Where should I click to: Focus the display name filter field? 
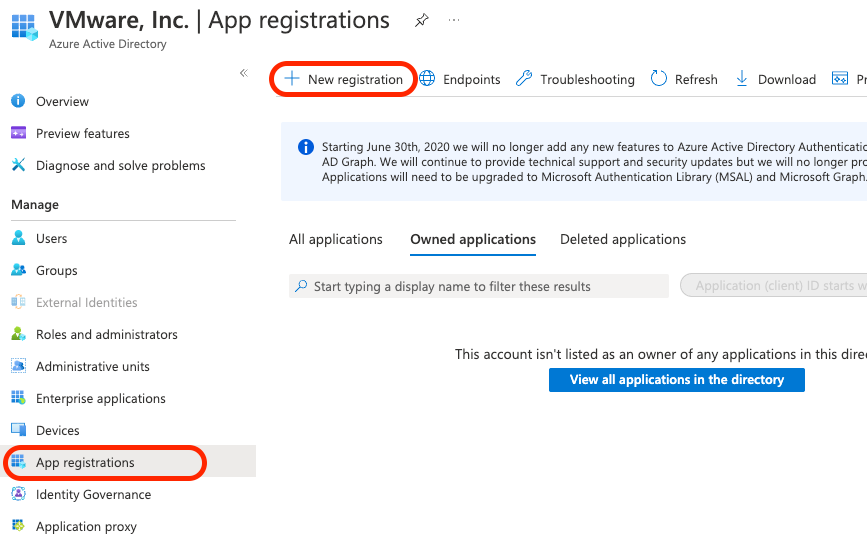pos(479,286)
